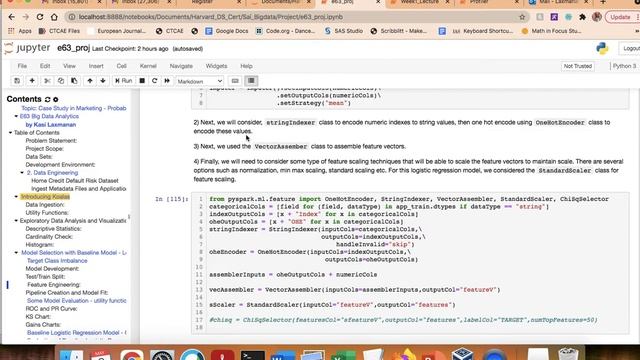
Task: Cut the selected cell
Action: point(47,81)
